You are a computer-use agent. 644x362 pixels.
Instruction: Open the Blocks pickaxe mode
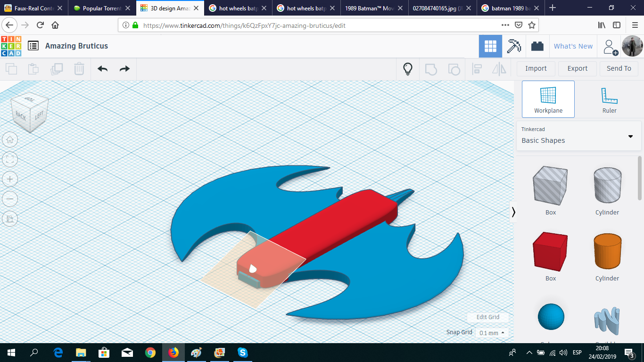pyautogui.click(x=513, y=46)
